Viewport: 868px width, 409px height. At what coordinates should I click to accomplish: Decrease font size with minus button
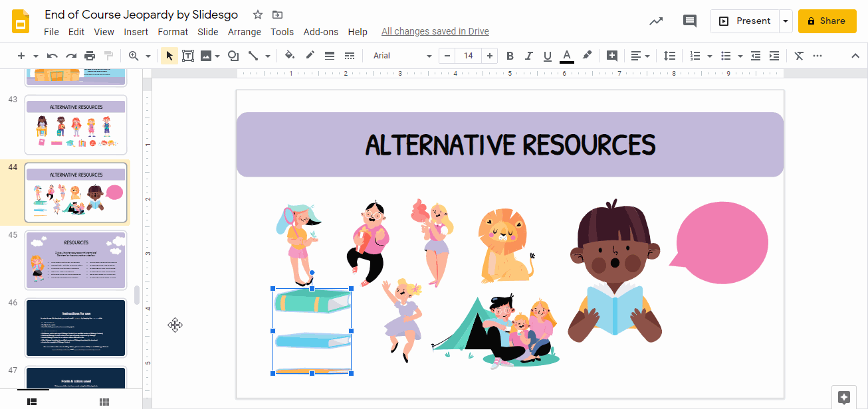coord(447,56)
